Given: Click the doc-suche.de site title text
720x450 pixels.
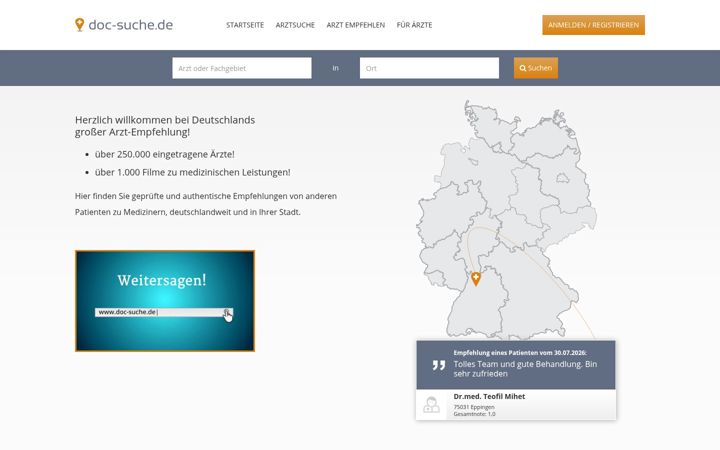Looking at the screenshot, I should click(130, 25).
